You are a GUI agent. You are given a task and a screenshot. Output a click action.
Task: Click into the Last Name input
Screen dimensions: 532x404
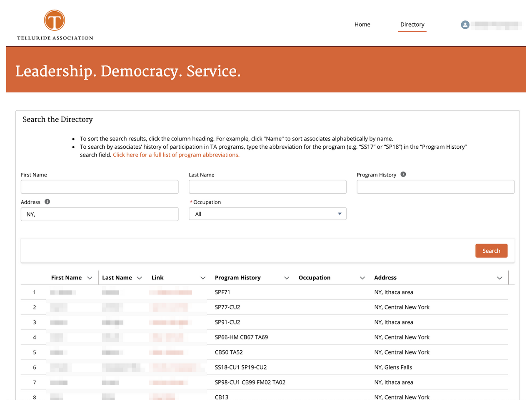tap(267, 187)
